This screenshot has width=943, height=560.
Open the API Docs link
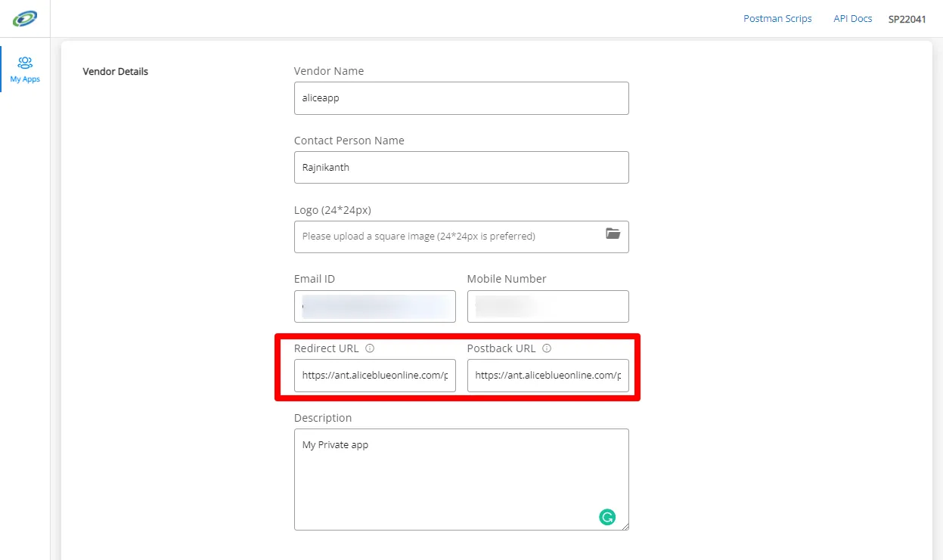pyautogui.click(x=852, y=19)
